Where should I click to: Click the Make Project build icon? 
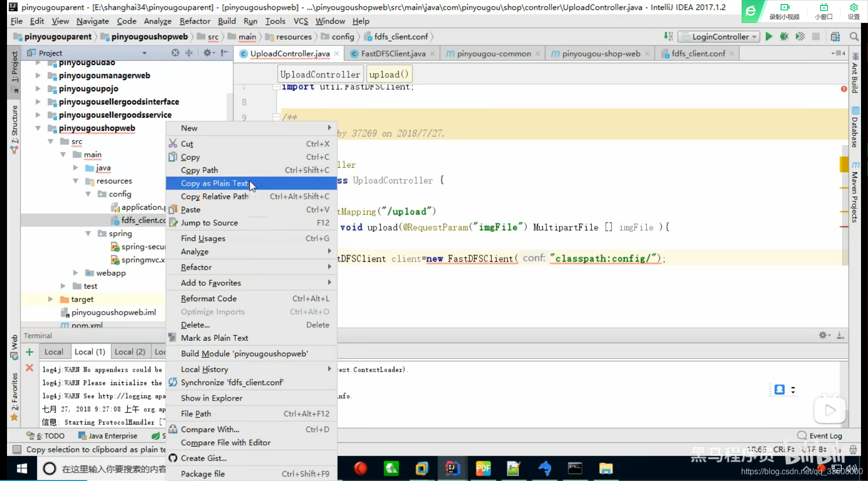(668, 36)
